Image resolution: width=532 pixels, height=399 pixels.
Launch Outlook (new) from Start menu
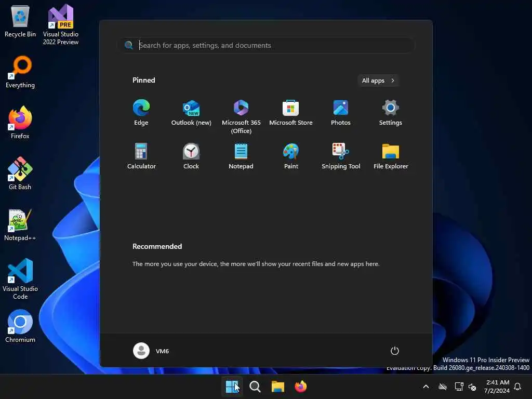coord(191,113)
